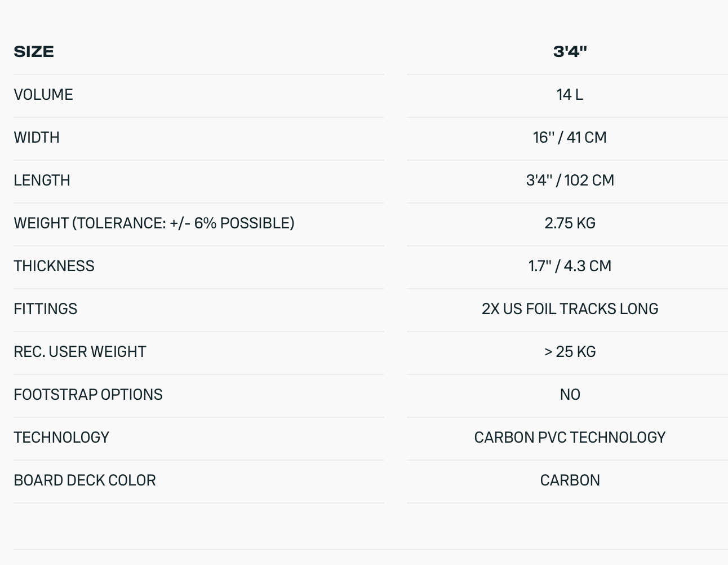Click the WEIGHT tolerance row label

154,223
